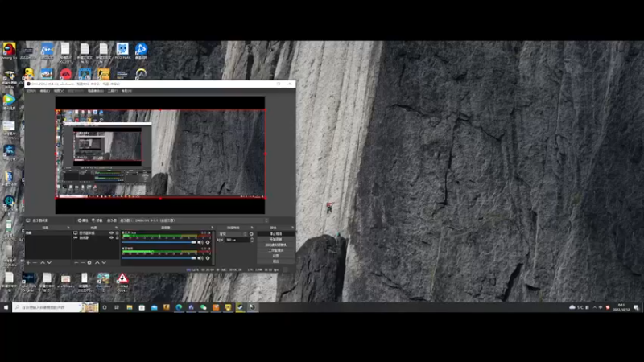Adjust the Mic/Aux volume slider
Screen dimensions: 644x362
159,242
